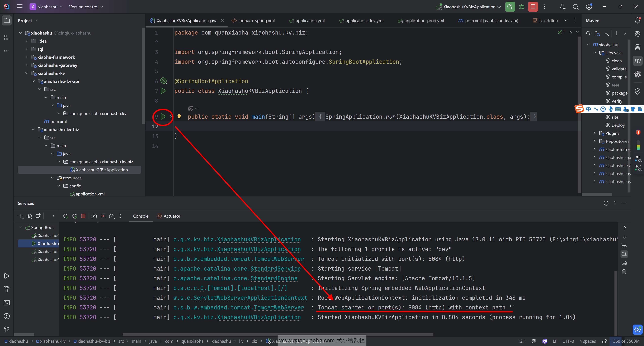Reload all Maven projects icon

coord(588,33)
